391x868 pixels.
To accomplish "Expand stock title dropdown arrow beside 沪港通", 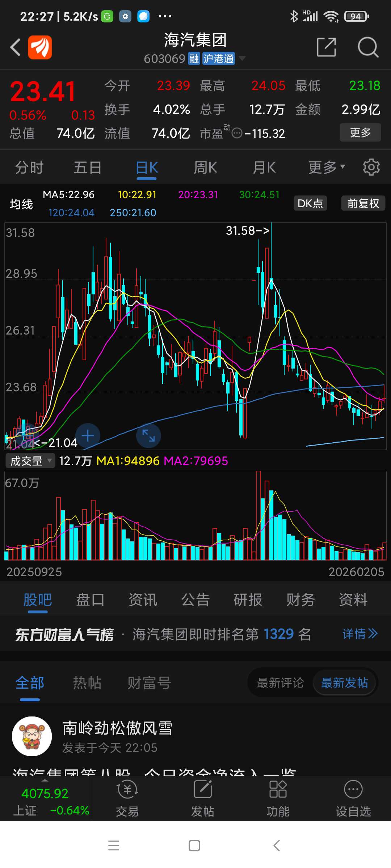I will pos(242,58).
